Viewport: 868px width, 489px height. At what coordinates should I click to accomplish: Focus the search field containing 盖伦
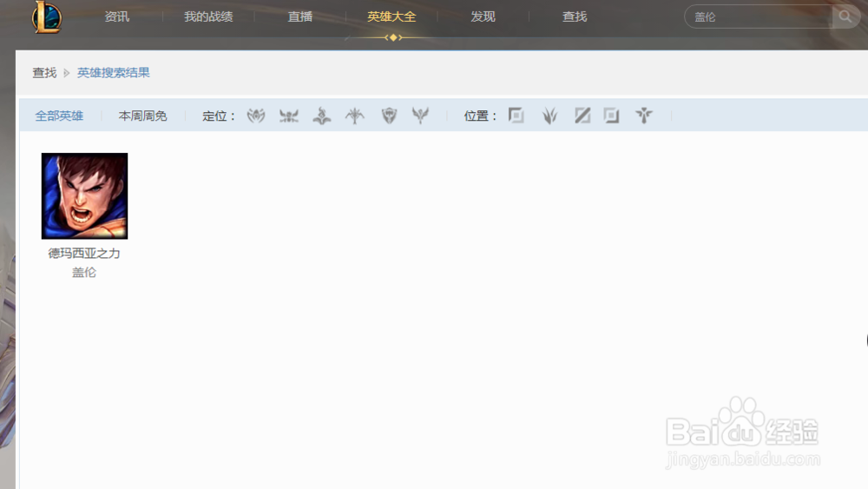[x=759, y=17]
